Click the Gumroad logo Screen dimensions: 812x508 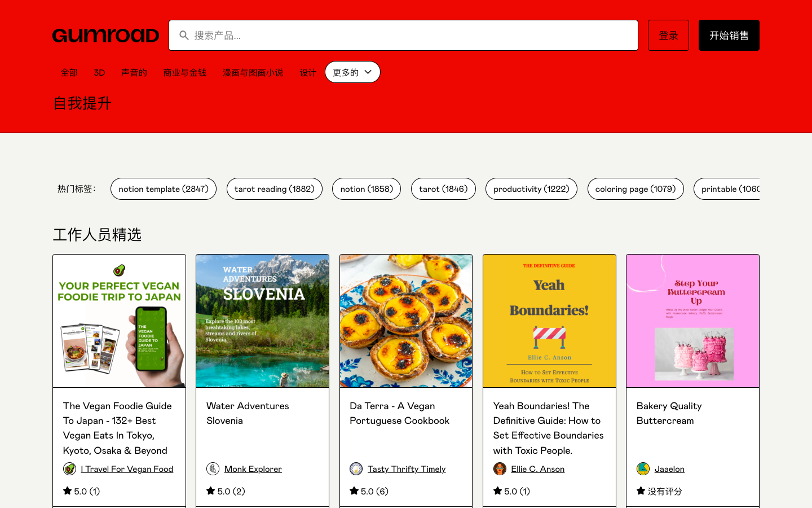coord(105,36)
